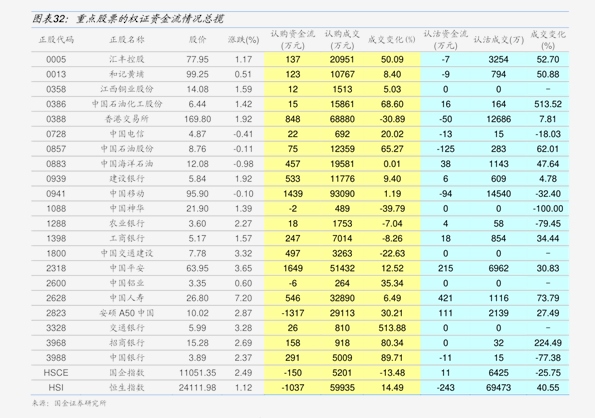The height and width of the screenshot is (418, 595).
Task: Select stock name 中国石油化工股份
Action: pos(127,104)
